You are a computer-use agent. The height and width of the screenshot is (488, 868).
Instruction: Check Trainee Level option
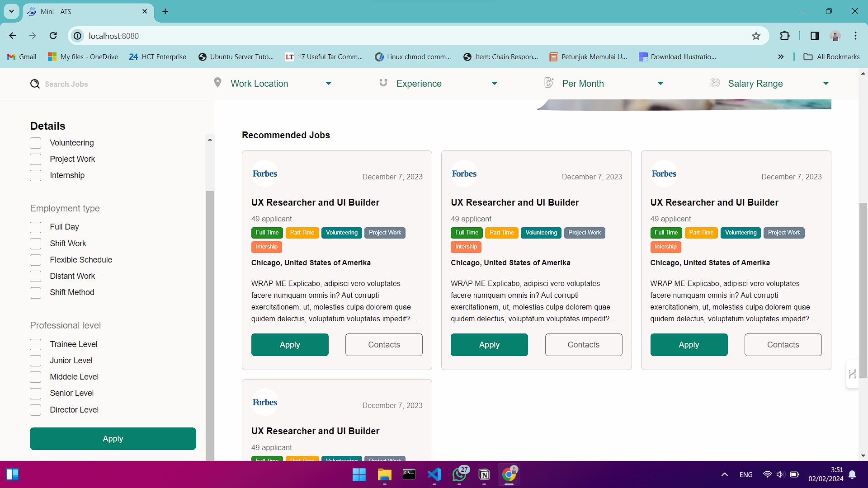[x=35, y=344]
